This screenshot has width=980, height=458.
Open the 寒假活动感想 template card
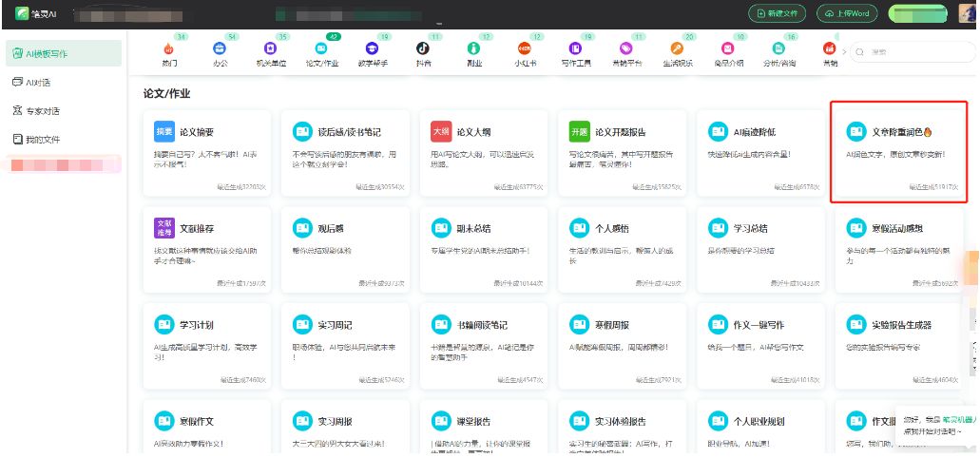coord(899,250)
